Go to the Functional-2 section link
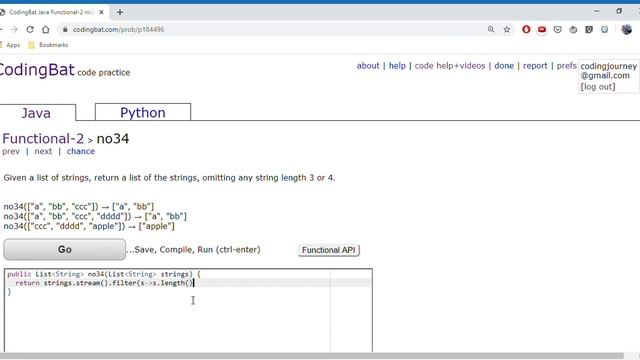The width and height of the screenshot is (640, 360). 43,139
